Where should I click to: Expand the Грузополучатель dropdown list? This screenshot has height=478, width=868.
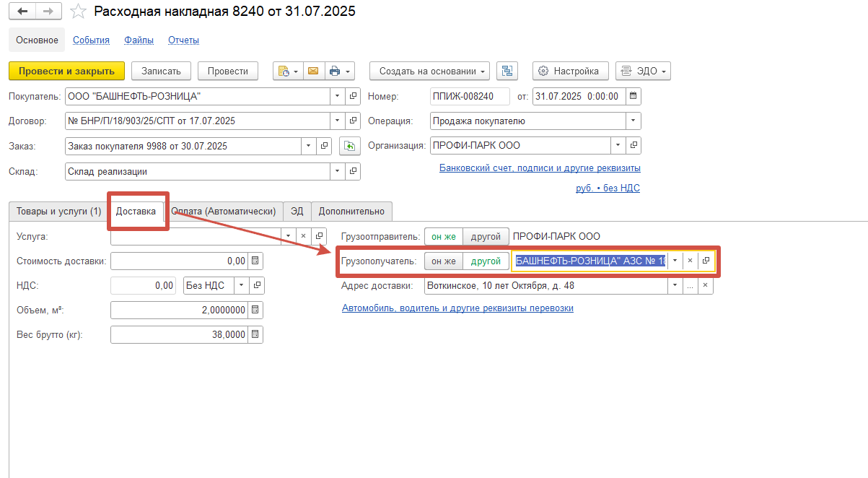click(x=675, y=261)
